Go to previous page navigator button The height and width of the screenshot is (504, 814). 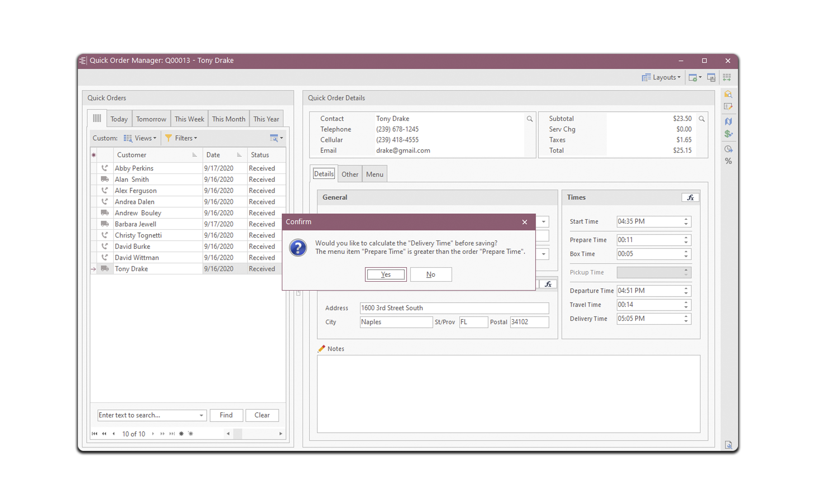point(104,434)
